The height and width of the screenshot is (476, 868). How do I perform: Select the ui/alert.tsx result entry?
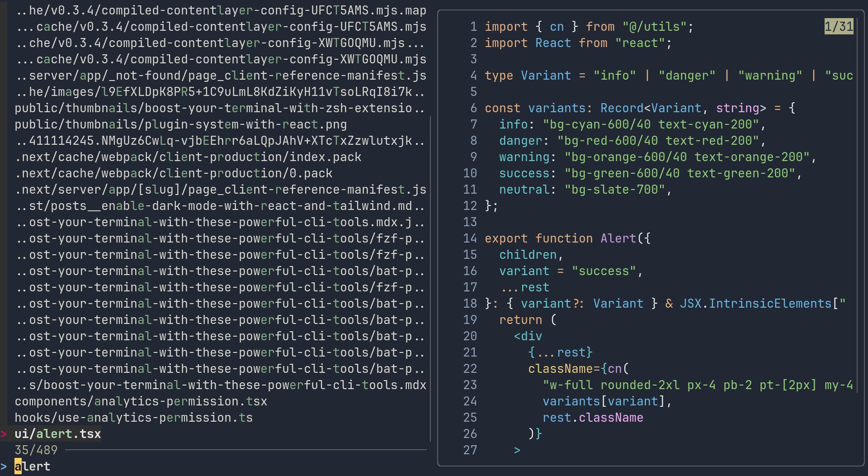tap(58, 434)
